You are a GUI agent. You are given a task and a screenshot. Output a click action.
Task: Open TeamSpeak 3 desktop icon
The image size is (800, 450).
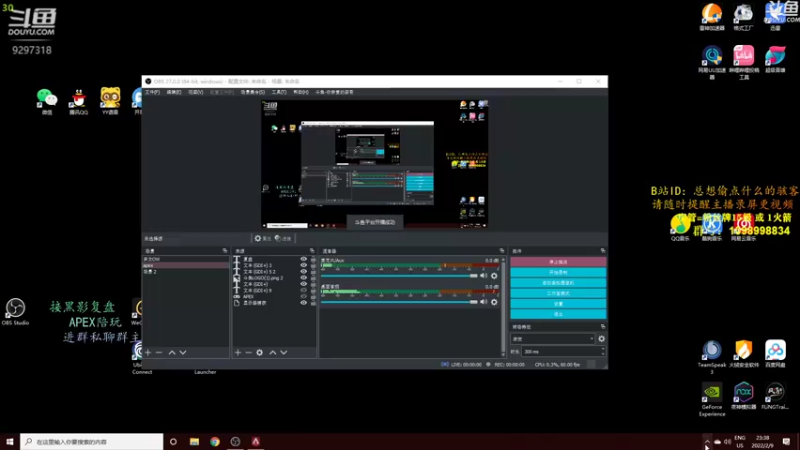click(712, 357)
